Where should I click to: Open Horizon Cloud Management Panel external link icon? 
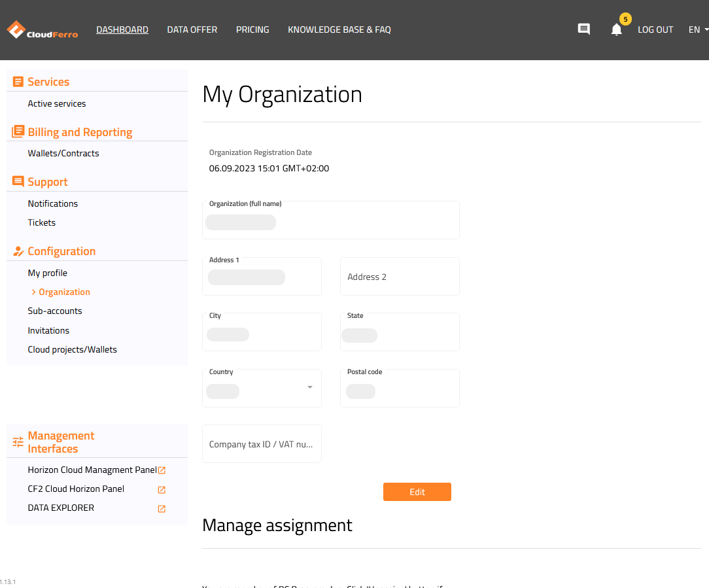click(x=161, y=470)
